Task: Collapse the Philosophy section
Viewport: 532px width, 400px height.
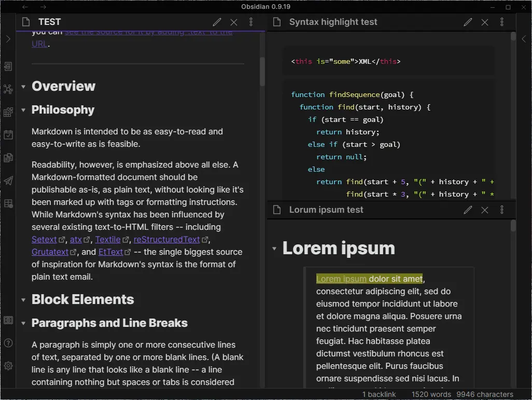Action: point(24,110)
